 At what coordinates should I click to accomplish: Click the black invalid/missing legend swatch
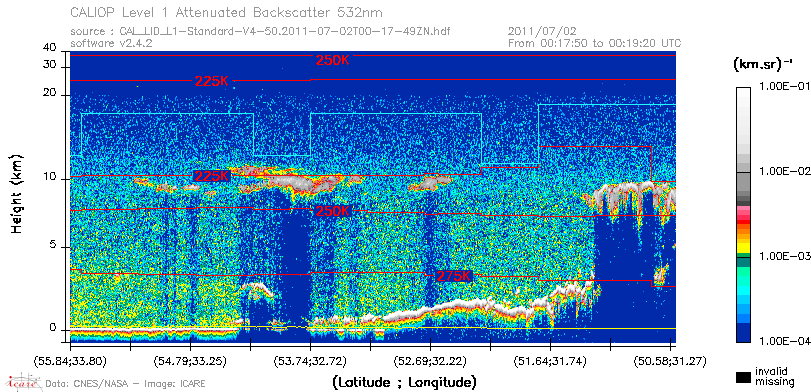coord(743,377)
